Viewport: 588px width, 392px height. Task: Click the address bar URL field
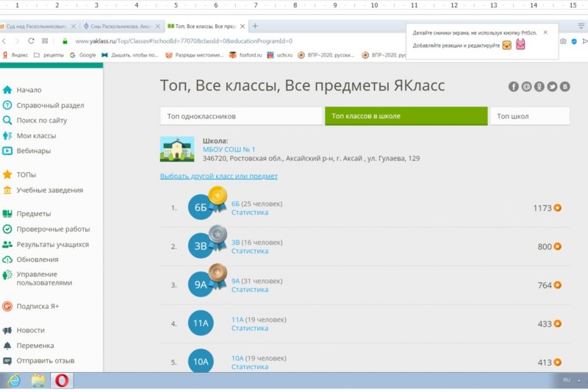[184, 41]
